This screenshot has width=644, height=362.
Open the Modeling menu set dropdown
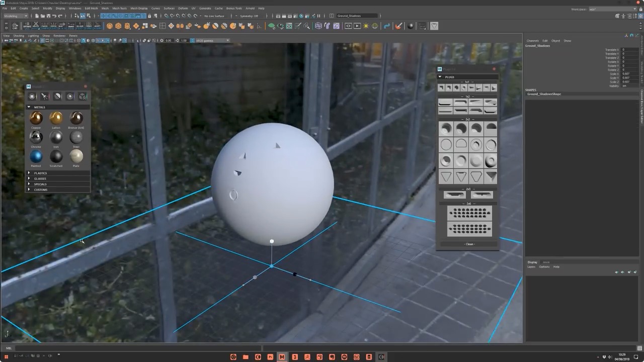tap(15, 16)
